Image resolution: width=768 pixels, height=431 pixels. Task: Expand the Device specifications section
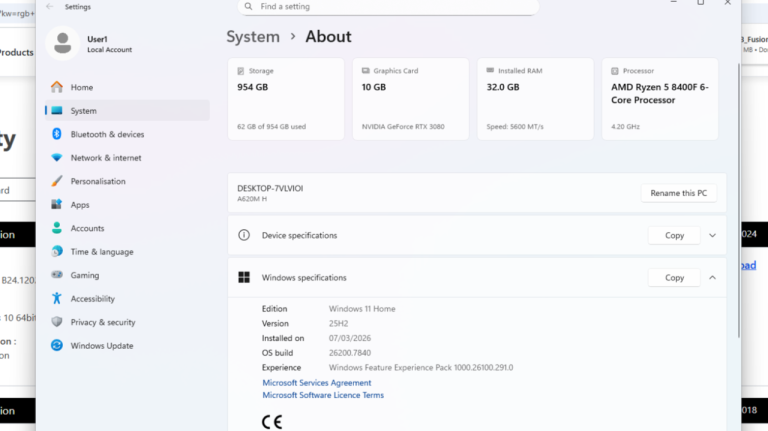712,236
